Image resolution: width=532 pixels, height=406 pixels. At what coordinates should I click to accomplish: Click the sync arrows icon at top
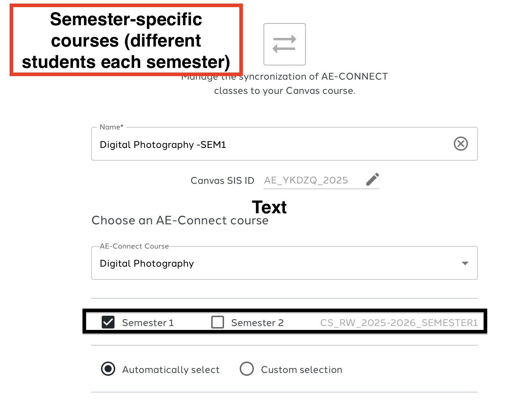pyautogui.click(x=284, y=44)
